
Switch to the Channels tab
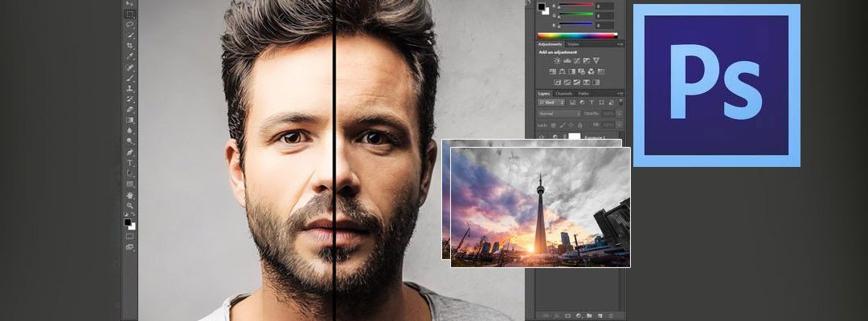click(564, 93)
